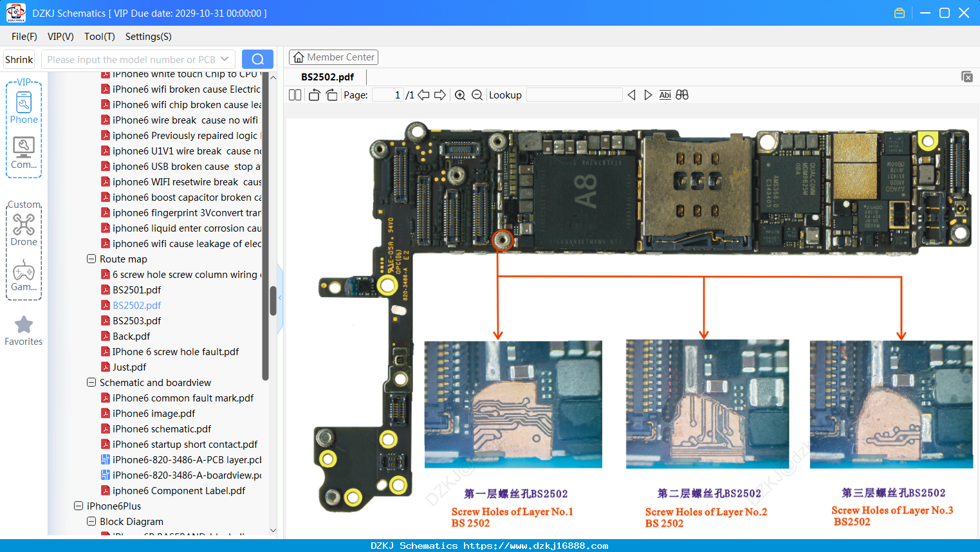Click Layer No.1 screw hole image
Viewport: 980px width, 552px height.
coord(513,404)
